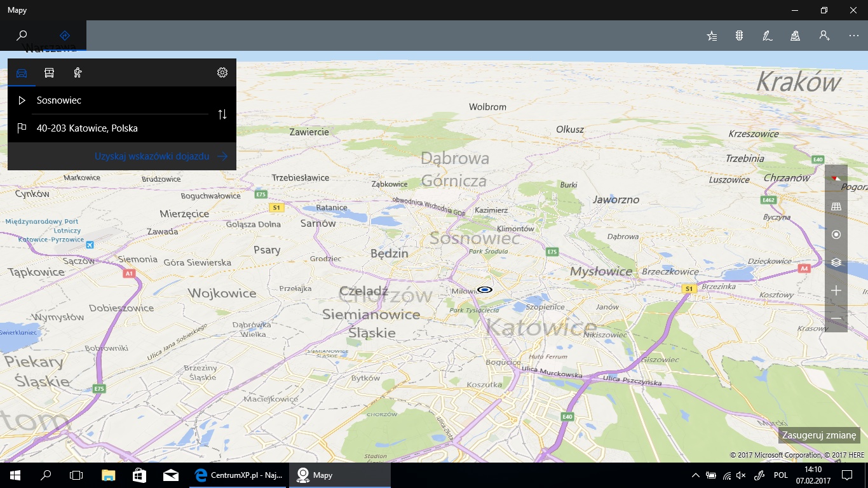The width and height of the screenshot is (868, 488).
Task: Click the Katowice city label
Action: pyautogui.click(x=541, y=328)
